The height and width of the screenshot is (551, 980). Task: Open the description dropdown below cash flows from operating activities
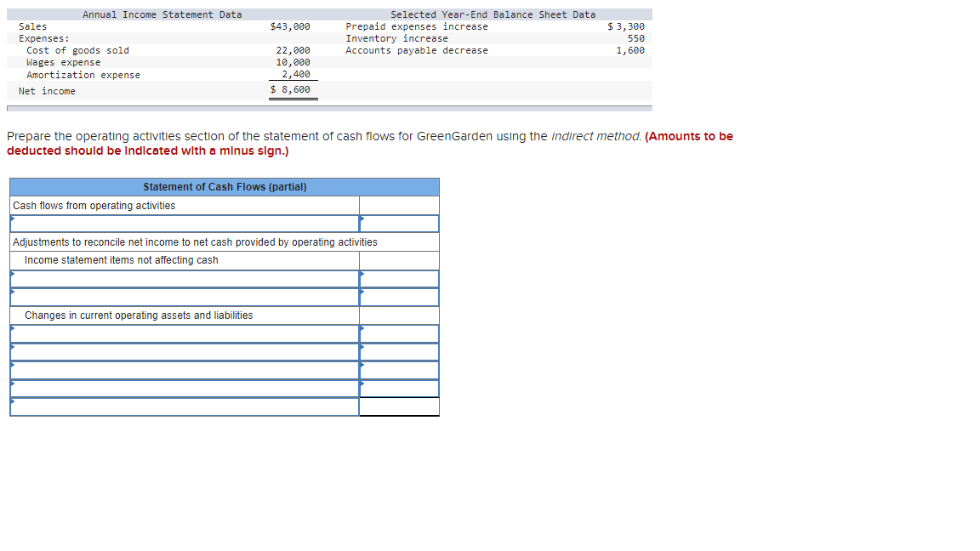(183, 223)
